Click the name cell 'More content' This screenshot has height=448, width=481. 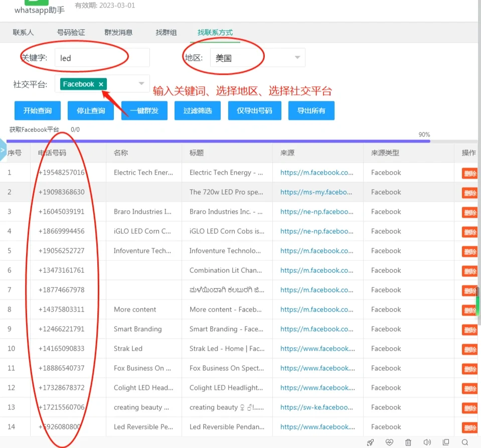click(135, 310)
